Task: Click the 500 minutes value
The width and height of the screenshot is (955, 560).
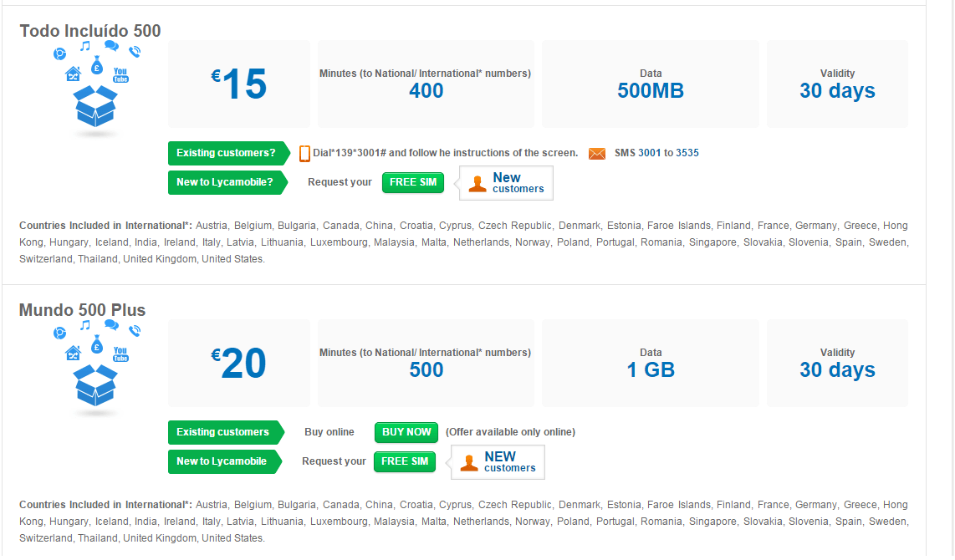Action: [426, 371]
